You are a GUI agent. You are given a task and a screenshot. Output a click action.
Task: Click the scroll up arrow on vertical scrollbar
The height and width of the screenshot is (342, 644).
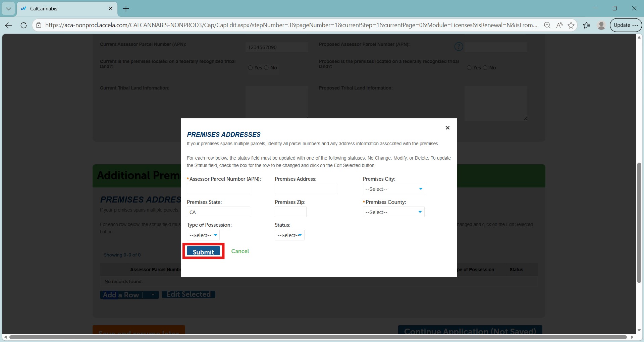tap(639, 38)
